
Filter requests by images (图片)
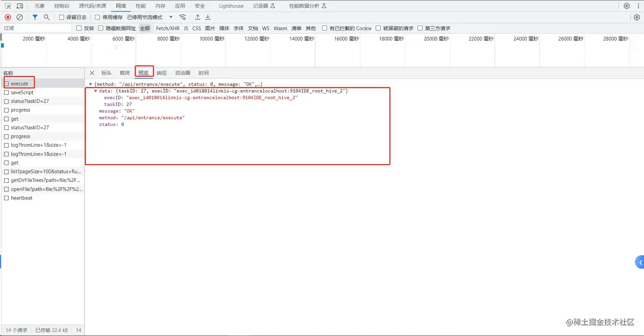[210, 28]
